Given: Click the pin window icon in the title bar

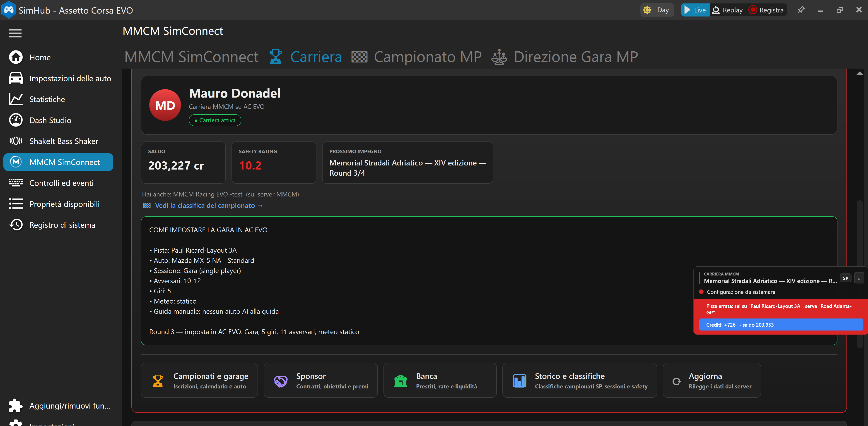Looking at the screenshot, I should pyautogui.click(x=801, y=10).
